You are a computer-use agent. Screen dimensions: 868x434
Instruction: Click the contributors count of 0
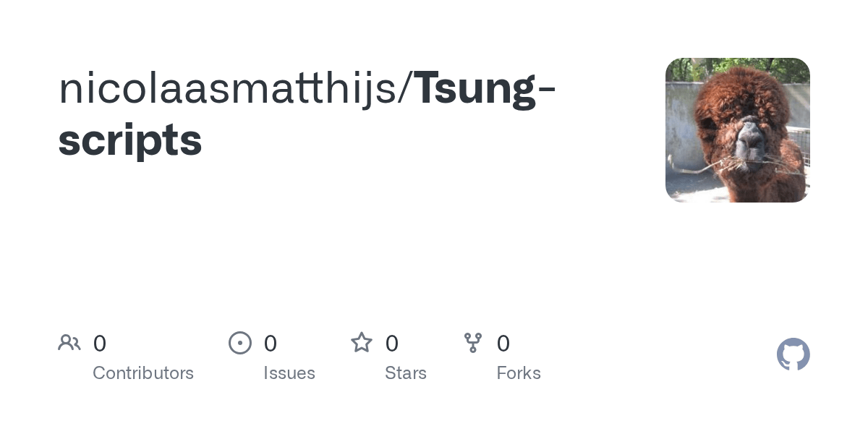(x=100, y=344)
